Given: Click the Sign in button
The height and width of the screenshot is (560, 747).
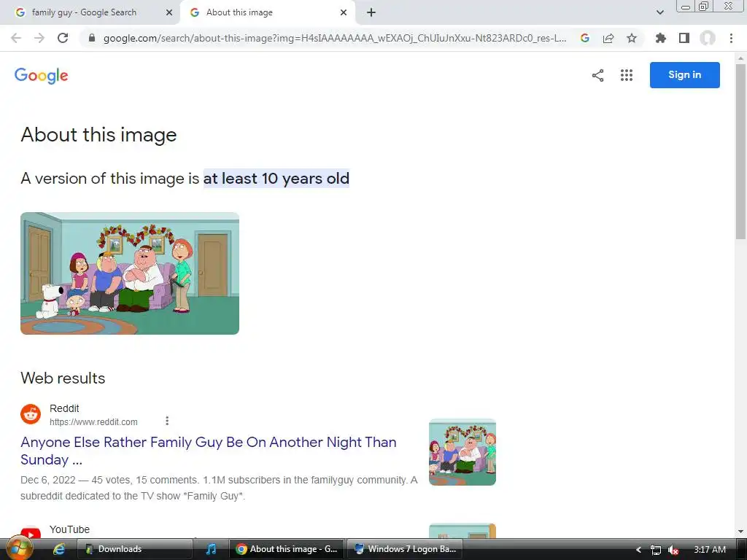Looking at the screenshot, I should tap(684, 75).
